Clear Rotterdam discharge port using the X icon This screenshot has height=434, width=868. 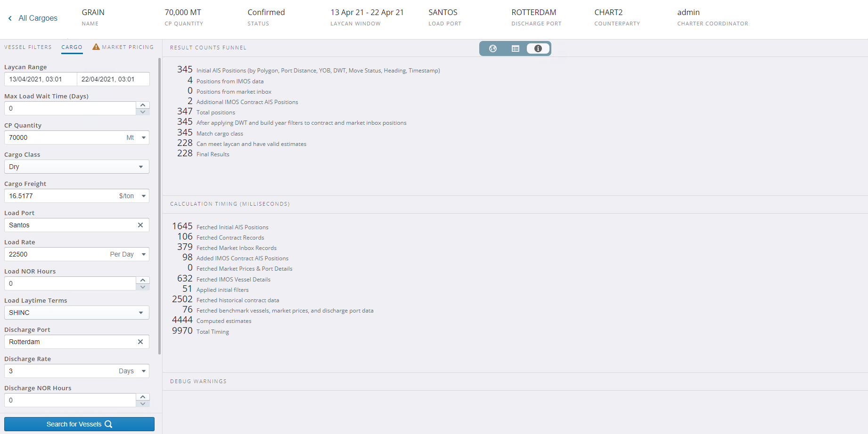pyautogui.click(x=140, y=342)
